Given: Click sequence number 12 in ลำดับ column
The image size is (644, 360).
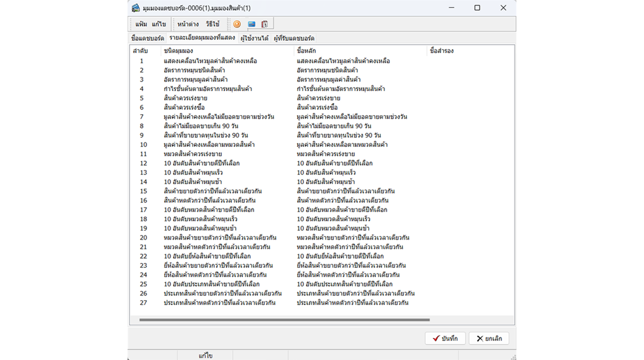Looking at the screenshot, I should pyautogui.click(x=143, y=163).
